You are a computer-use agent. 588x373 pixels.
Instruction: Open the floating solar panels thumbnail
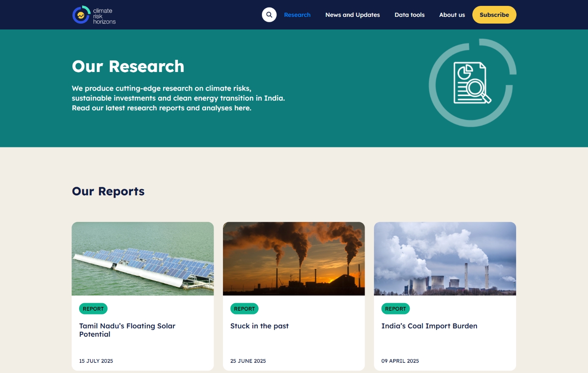click(x=143, y=258)
